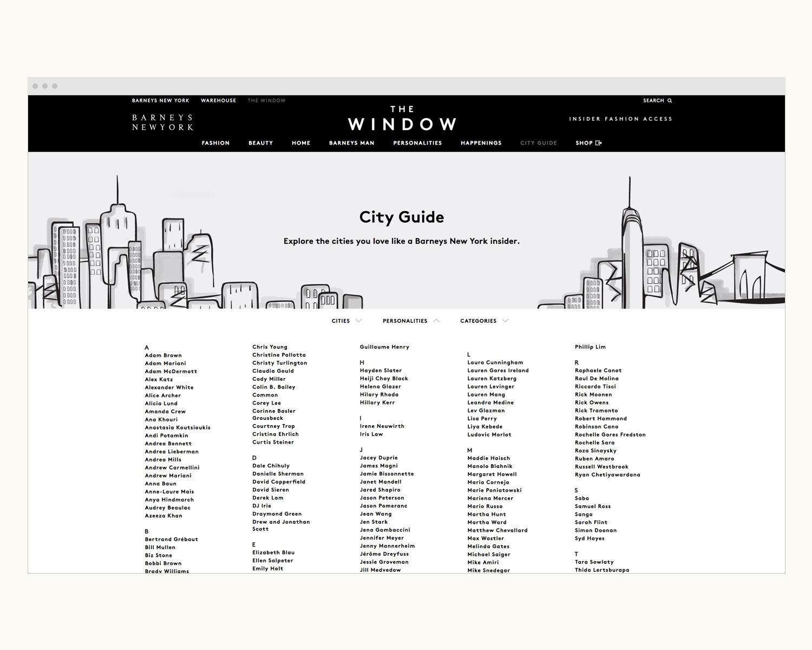Image resolution: width=812 pixels, height=650 pixels.
Task: Open Irene Neuwirth's page
Action: 382,426
